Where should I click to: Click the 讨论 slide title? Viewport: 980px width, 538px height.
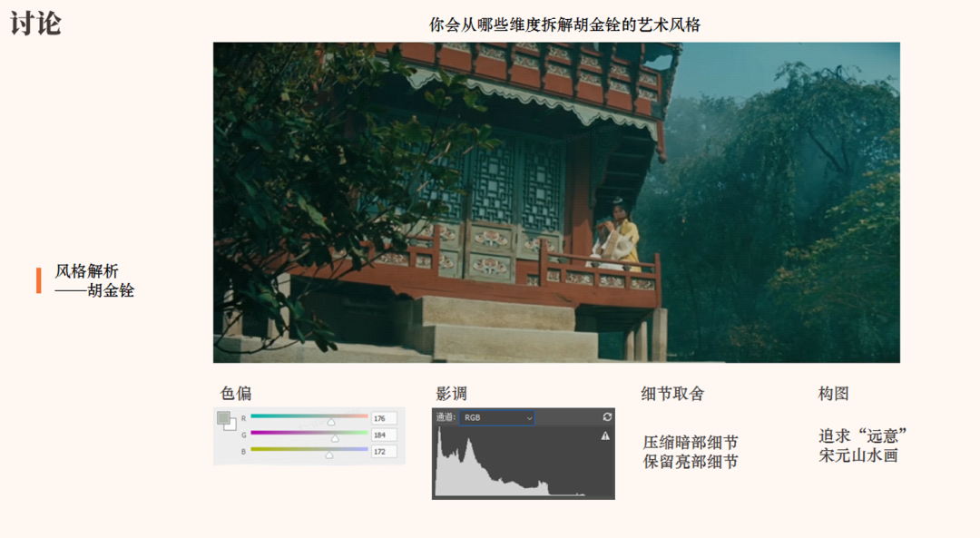tap(35, 24)
